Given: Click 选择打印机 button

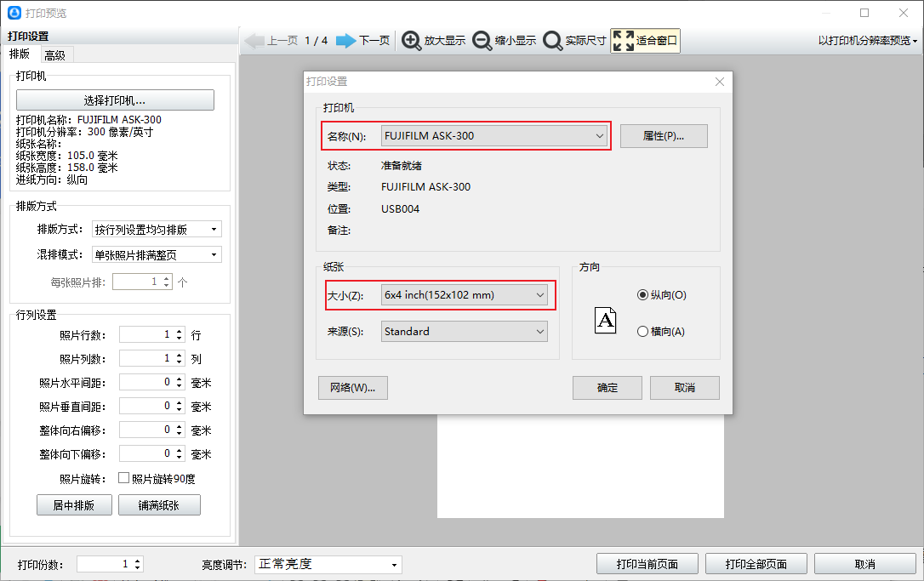Looking at the screenshot, I should pos(115,100).
